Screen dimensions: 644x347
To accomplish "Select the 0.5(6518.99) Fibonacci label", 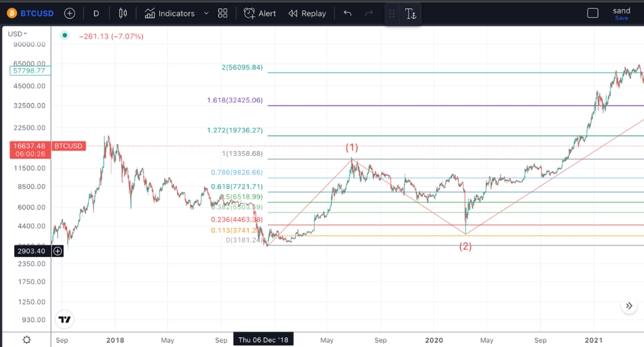I will (x=241, y=197).
